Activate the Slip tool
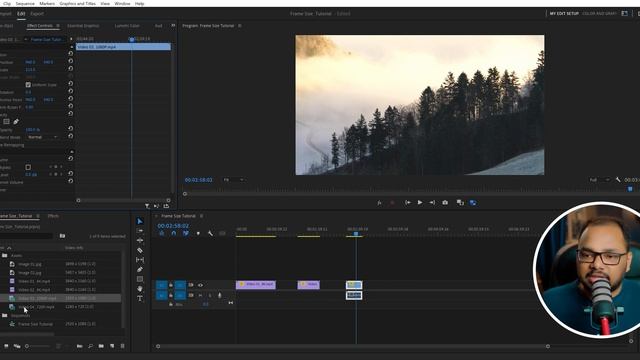640x360 pixels. click(x=140, y=260)
